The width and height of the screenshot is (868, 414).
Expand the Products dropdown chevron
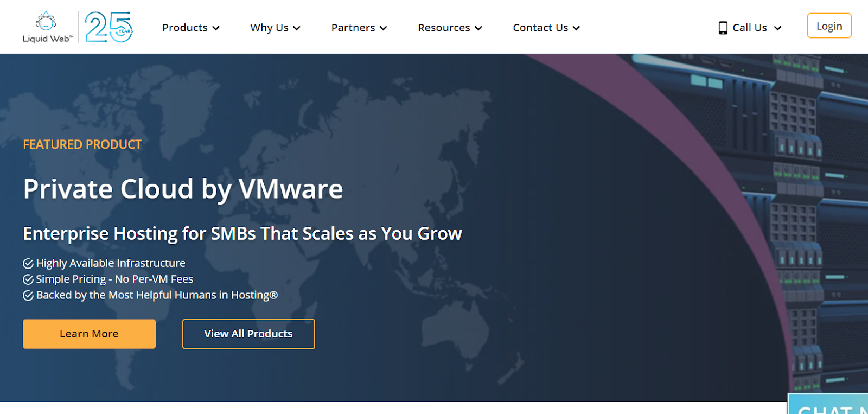[216, 28]
